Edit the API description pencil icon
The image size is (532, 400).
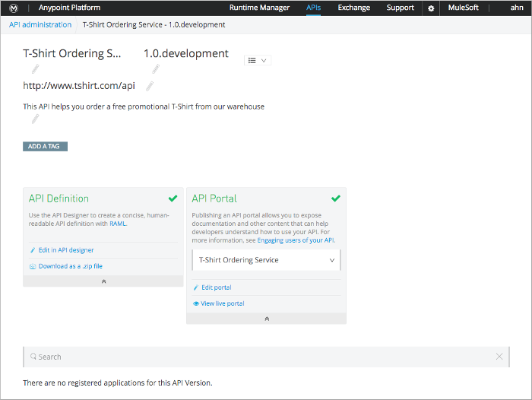click(x=35, y=119)
